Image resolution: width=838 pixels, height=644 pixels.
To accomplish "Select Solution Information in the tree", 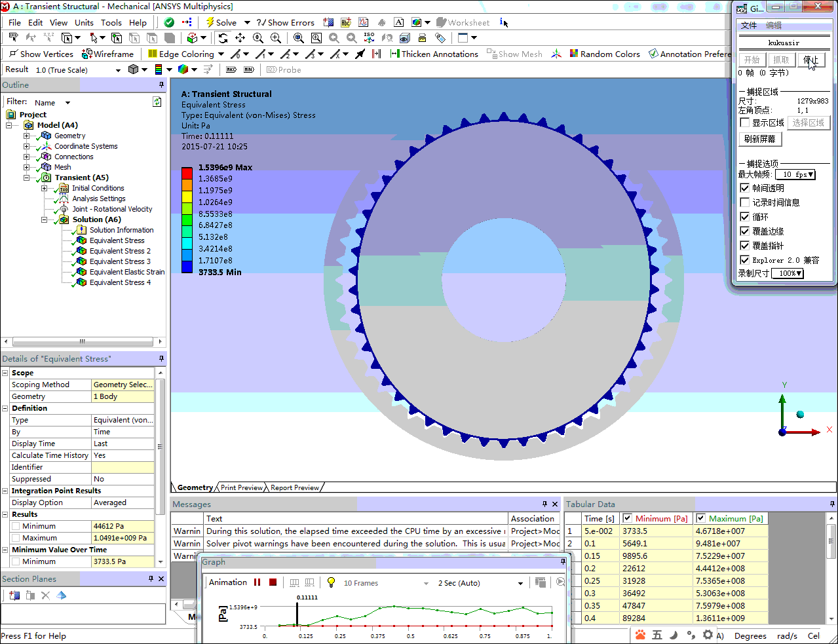I will pos(121,230).
